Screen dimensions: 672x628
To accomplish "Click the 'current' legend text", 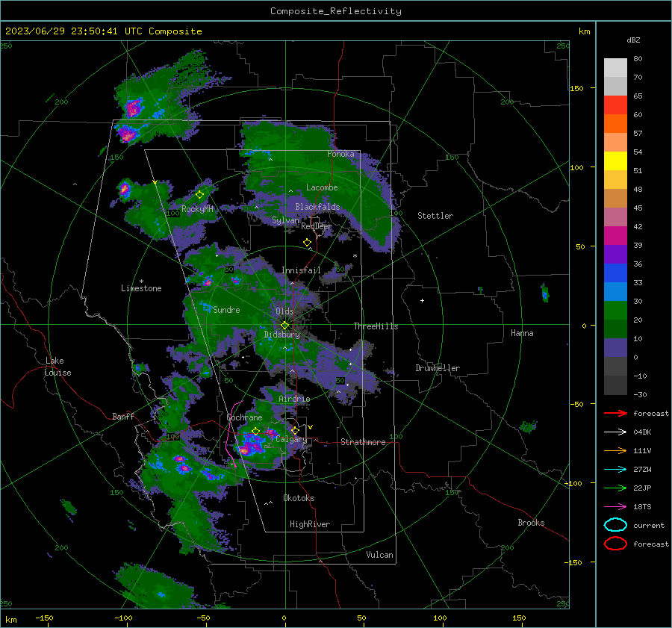I will click(x=649, y=526).
